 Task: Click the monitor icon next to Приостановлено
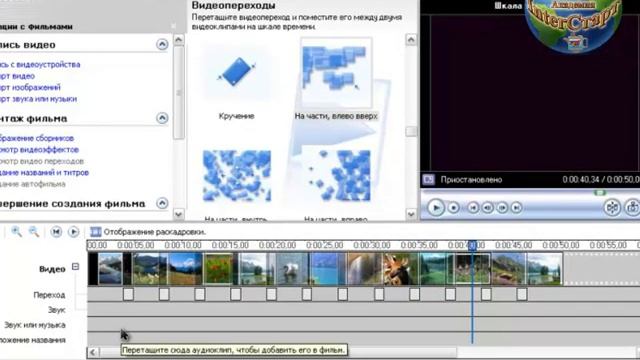click(429, 180)
